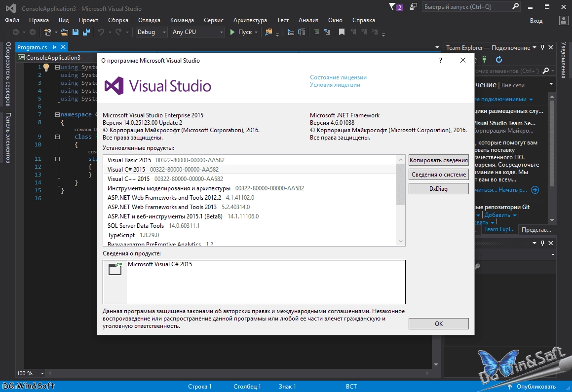The image size is (572, 392).
Task: Click the Сведения о системе button
Action: click(438, 175)
